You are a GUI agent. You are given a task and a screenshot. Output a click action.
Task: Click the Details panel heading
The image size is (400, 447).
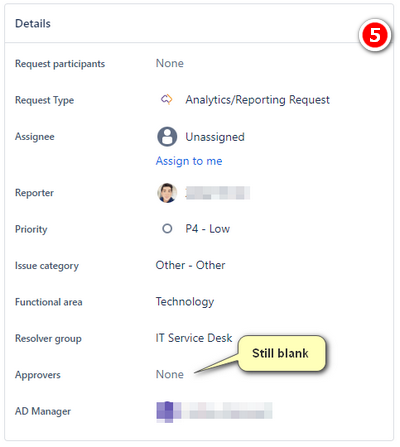point(33,24)
